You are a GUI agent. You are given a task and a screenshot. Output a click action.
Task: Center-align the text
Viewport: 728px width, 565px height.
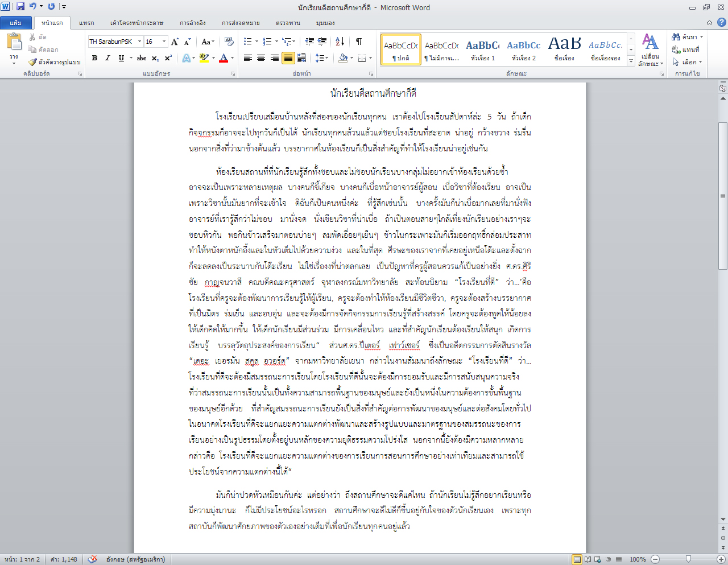point(261,58)
